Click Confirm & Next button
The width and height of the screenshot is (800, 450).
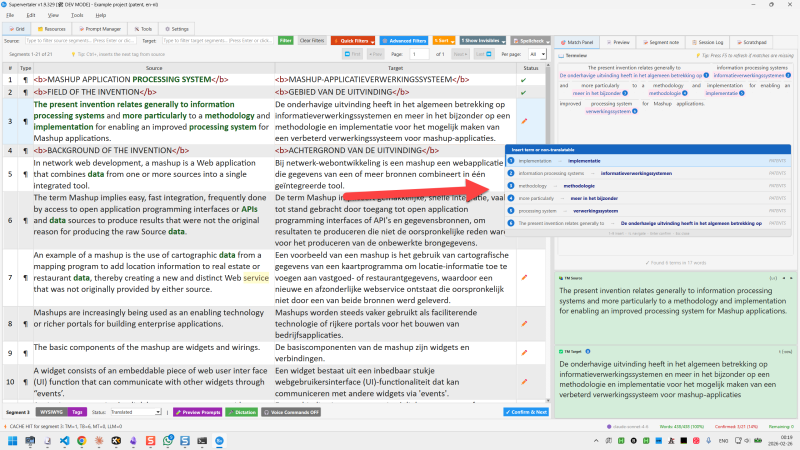(526, 412)
